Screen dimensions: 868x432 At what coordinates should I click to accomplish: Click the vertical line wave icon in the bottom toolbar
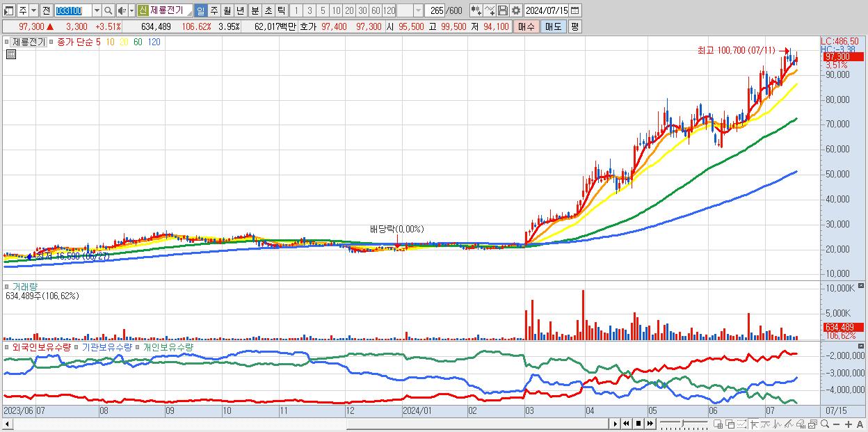[777, 424]
